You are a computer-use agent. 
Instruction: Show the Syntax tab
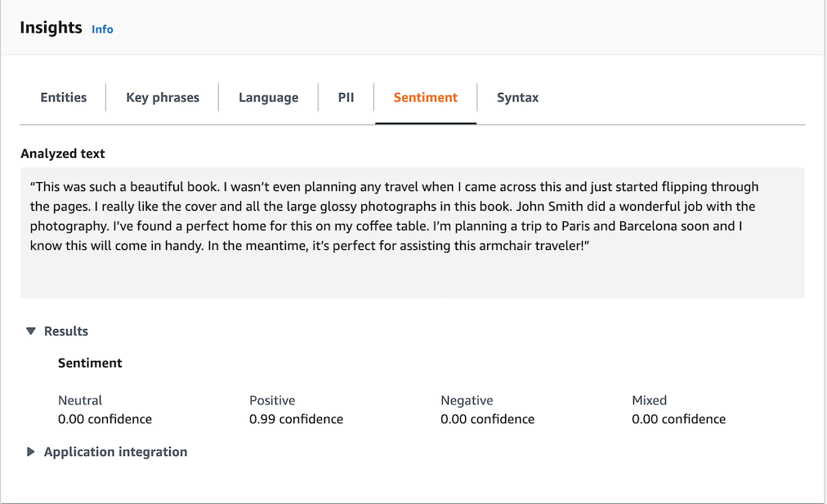coord(517,97)
